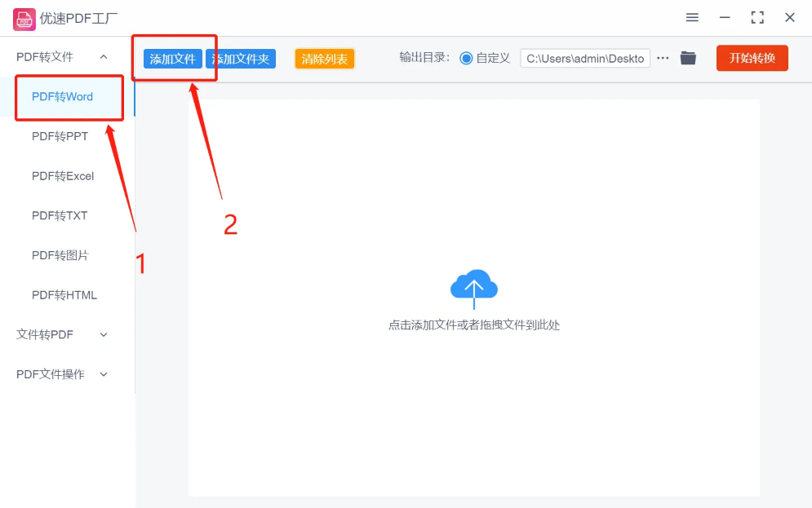
Task: Click the orange 清除列表 button
Action: pyautogui.click(x=324, y=59)
